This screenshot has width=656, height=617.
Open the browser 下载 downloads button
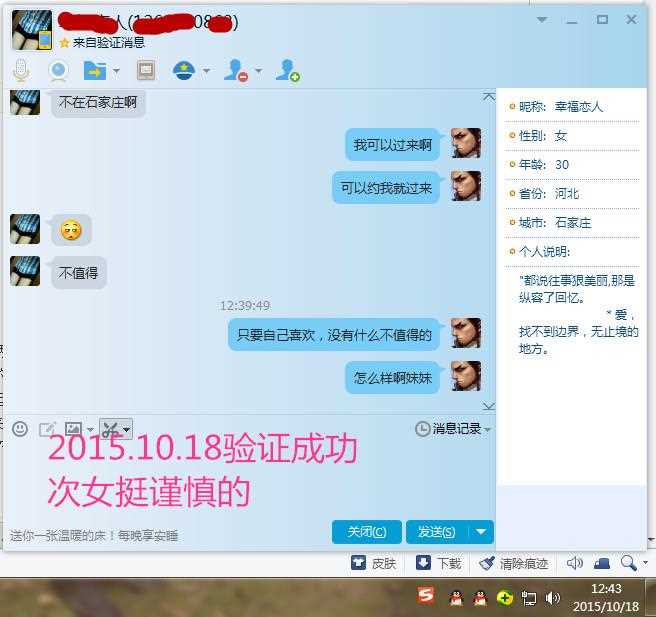click(438, 563)
